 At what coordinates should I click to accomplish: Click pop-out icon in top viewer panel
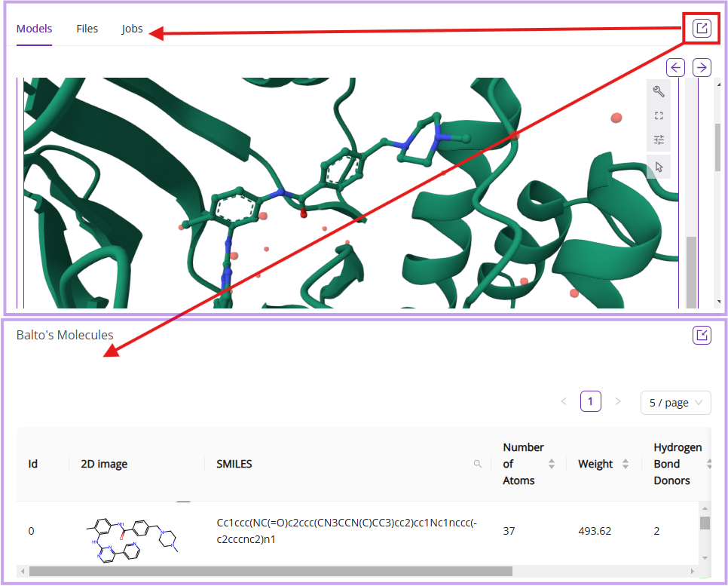(x=702, y=29)
